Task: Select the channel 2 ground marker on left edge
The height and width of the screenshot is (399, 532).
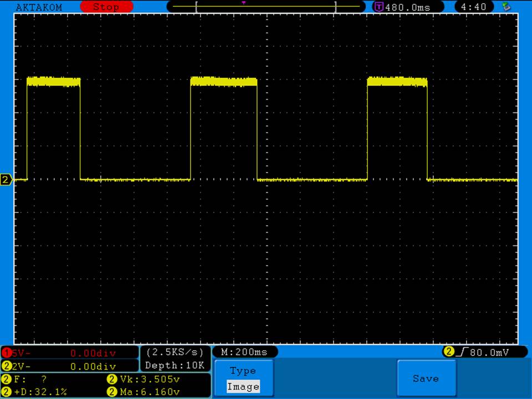Action: (7, 180)
